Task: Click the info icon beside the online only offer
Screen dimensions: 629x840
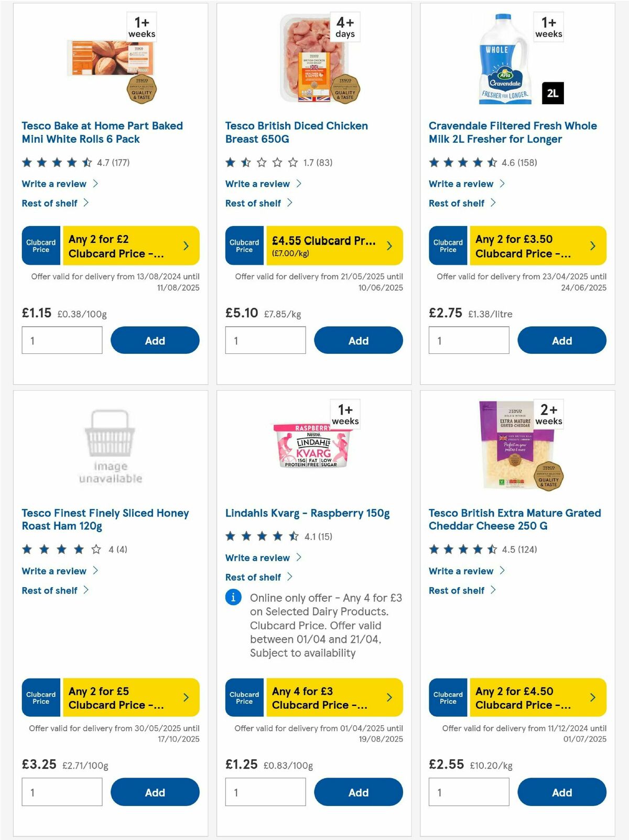Action: click(x=233, y=597)
